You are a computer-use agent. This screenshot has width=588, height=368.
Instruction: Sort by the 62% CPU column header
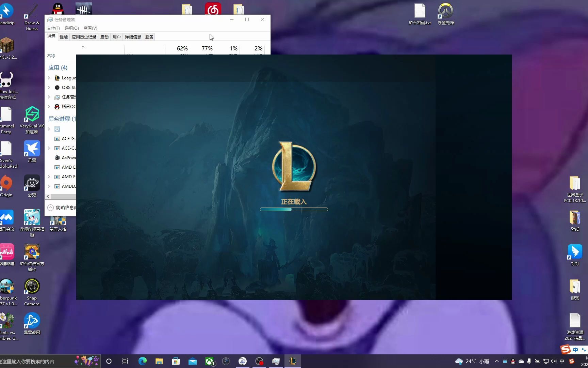pyautogui.click(x=178, y=49)
